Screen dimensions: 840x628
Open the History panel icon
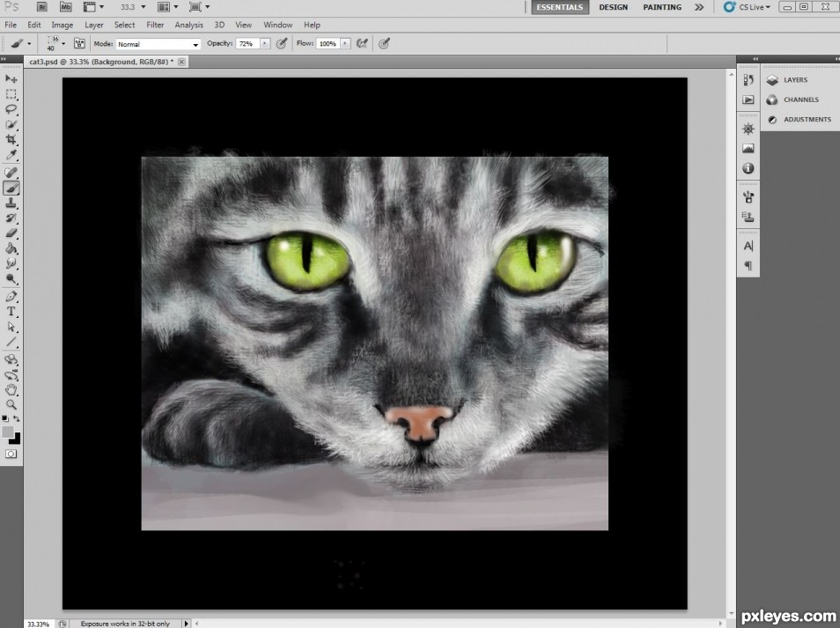(x=748, y=80)
